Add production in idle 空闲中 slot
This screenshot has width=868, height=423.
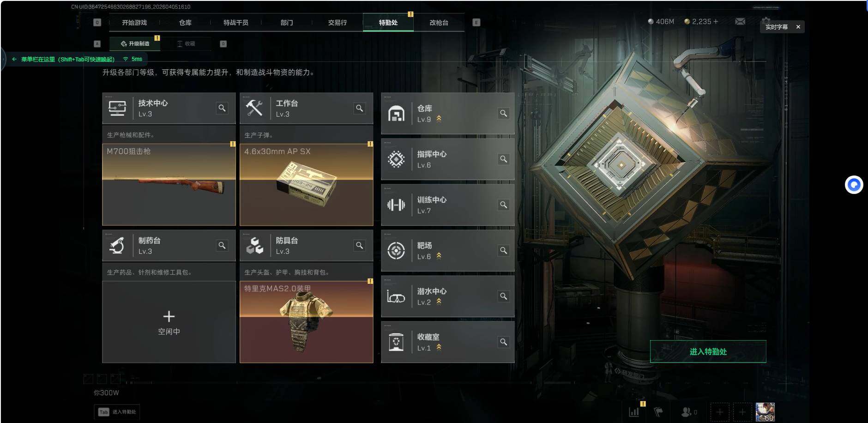169,322
